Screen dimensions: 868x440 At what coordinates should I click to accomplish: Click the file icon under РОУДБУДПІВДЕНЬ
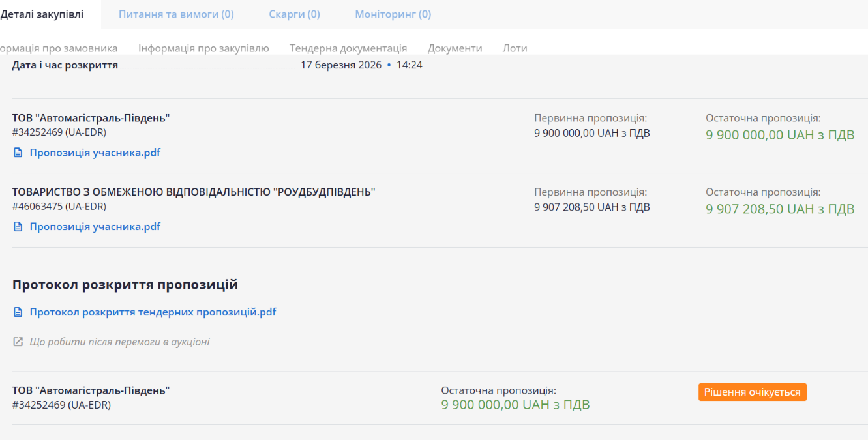[x=18, y=227]
